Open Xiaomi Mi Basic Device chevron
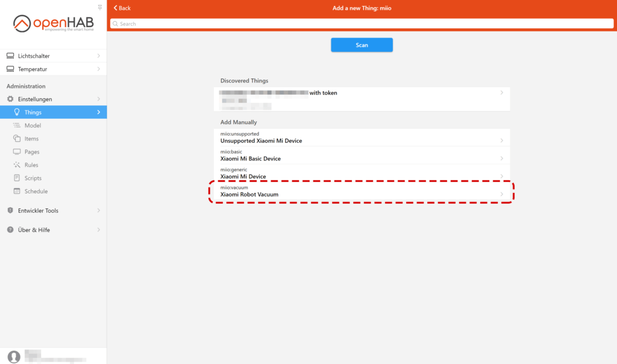Image resolution: width=617 pixels, height=364 pixels. 502,158
